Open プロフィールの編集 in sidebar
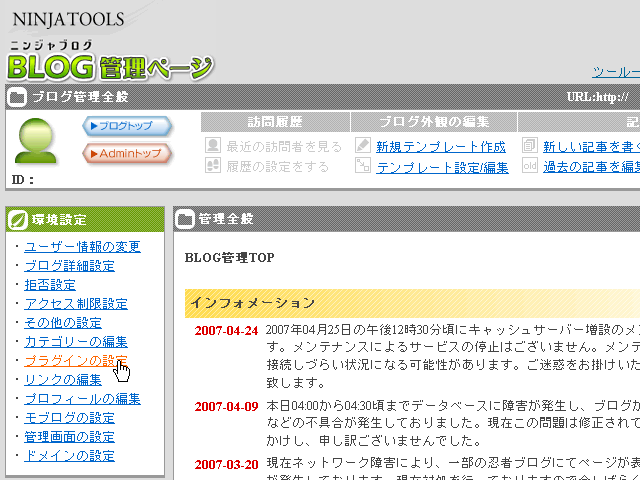Screen dimensions: 640x480 click(x=82, y=399)
